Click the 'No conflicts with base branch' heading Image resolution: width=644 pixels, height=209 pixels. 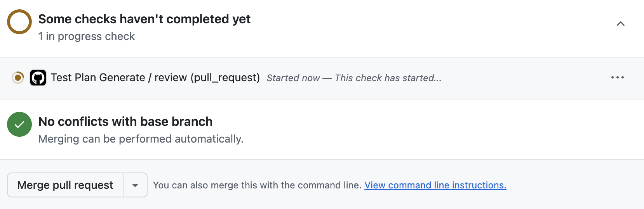(x=125, y=122)
